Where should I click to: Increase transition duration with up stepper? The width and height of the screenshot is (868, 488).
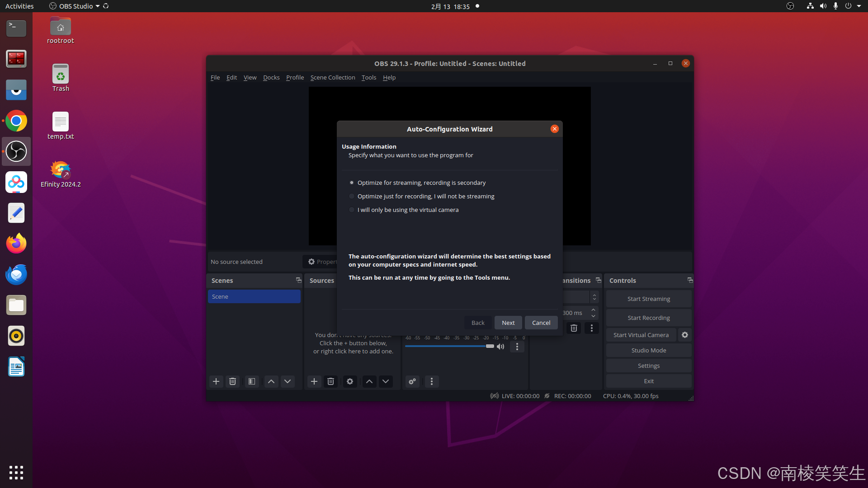(x=593, y=310)
